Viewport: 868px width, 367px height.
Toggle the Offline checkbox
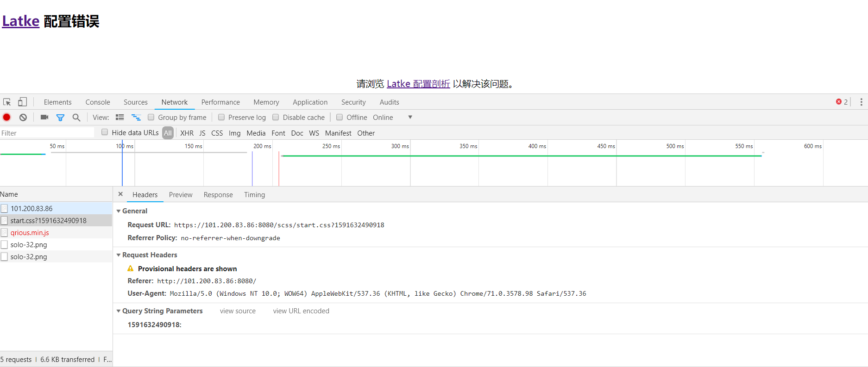(x=340, y=117)
